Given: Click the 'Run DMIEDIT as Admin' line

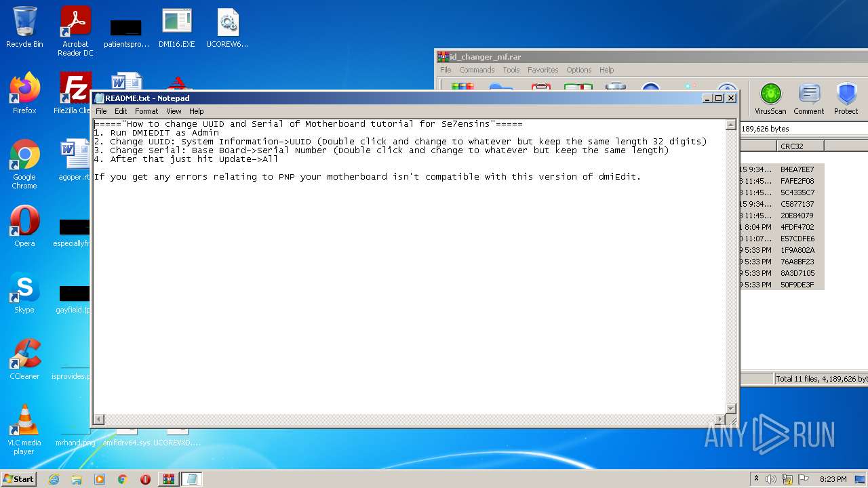Looking at the screenshot, I should [157, 133].
